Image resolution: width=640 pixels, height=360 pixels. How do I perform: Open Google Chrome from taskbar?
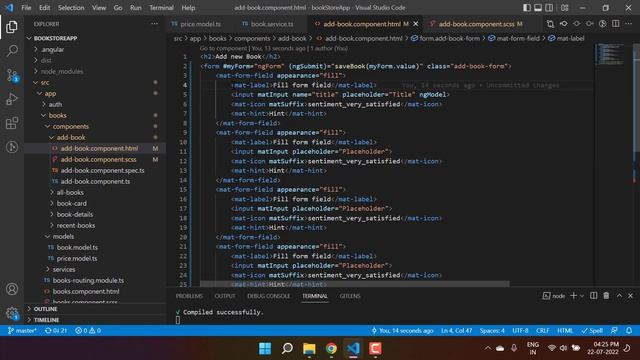click(331, 348)
